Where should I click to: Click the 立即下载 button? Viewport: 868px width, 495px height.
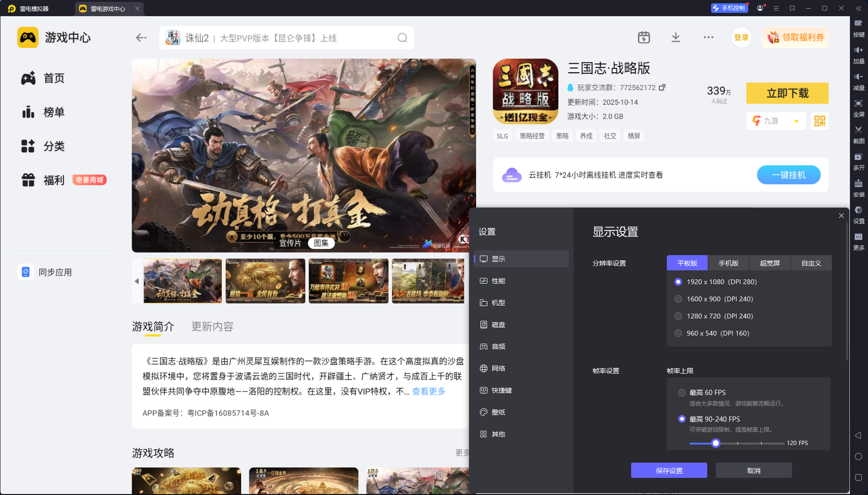pos(788,93)
